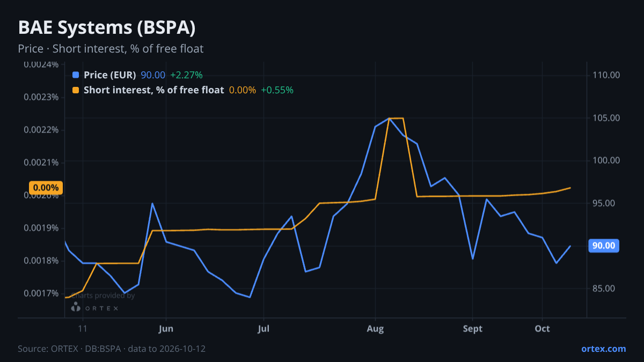Click the 110.00 right axis value
Screen dimensions: 644x362
606,75
